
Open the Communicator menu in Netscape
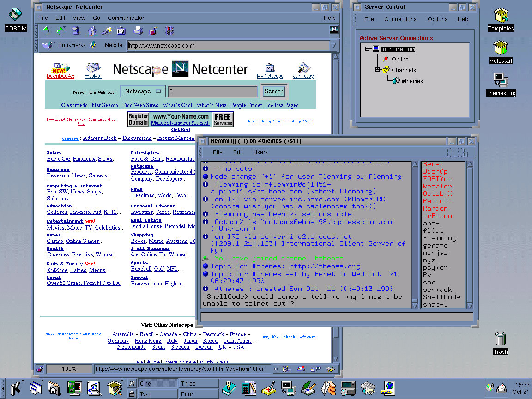[x=126, y=18]
